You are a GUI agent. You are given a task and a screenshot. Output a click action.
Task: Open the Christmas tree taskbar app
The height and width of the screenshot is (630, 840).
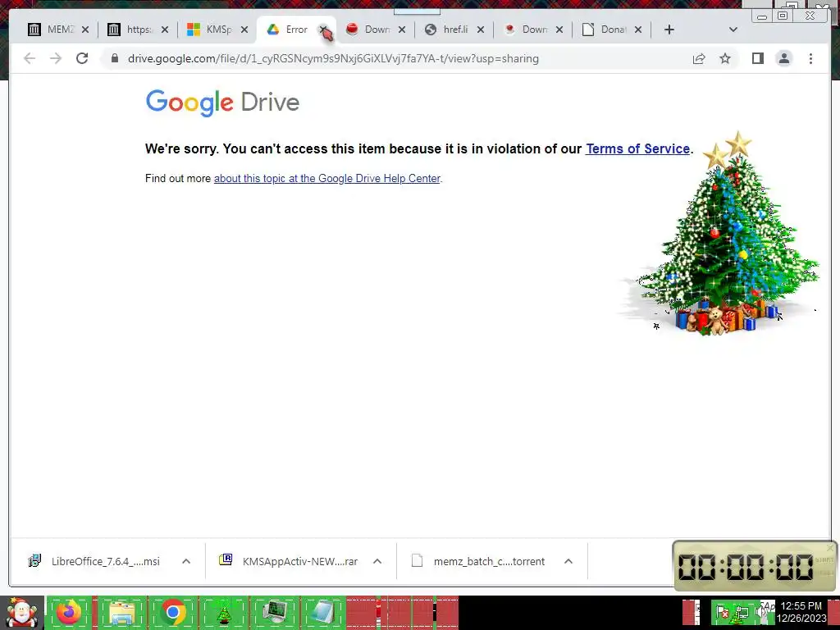224,613
